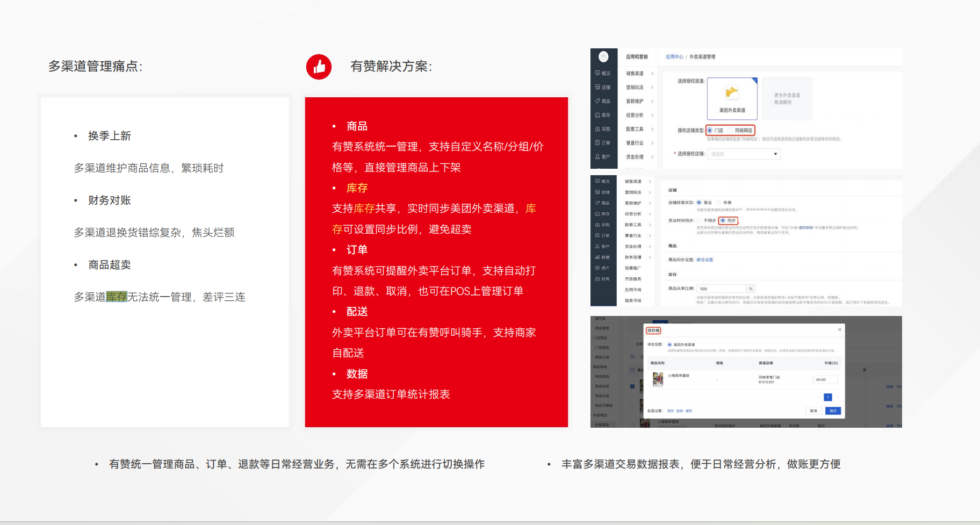
Task: Click the blue 确定 button in the dialog
Action: click(833, 411)
